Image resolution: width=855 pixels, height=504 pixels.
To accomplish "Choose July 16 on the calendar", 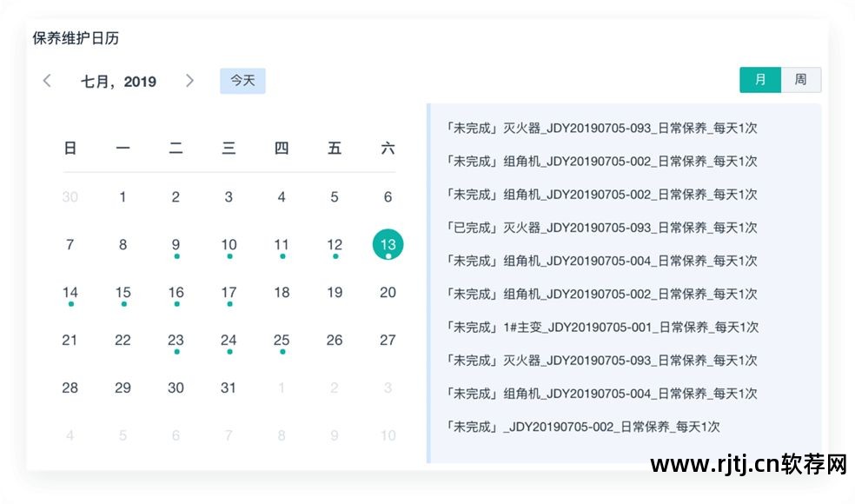I will coord(176,292).
